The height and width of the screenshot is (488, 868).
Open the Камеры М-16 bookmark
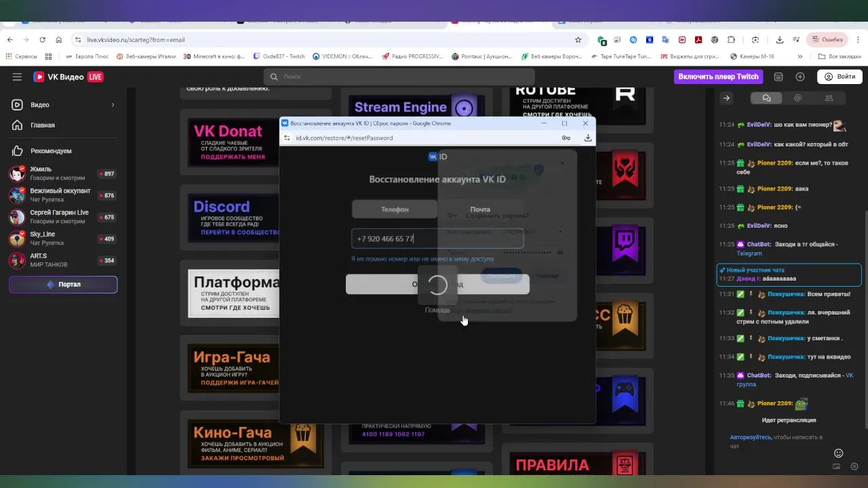(x=752, y=57)
